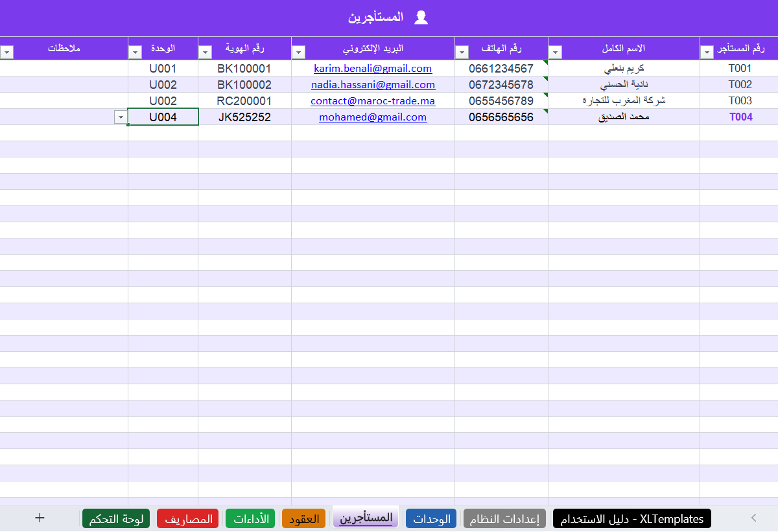Screen dimensions: 778x532
Task: Click the sheet tabs scroll arrow
Action: pyautogui.click(x=753, y=518)
